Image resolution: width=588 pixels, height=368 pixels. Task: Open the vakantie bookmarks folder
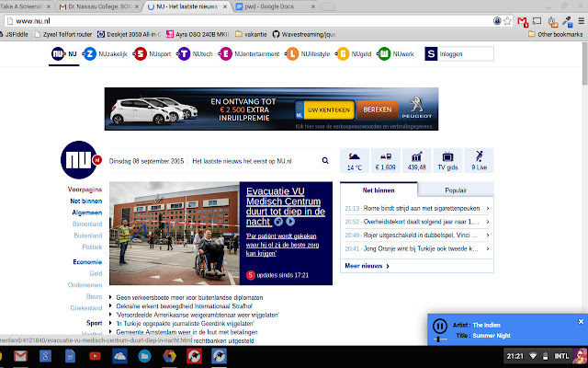pyautogui.click(x=251, y=34)
